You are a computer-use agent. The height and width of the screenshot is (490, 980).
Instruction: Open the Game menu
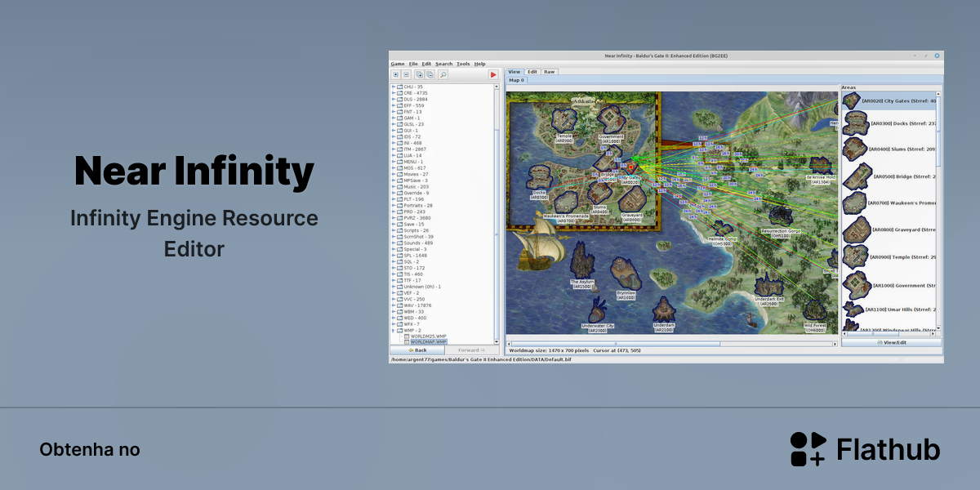(x=398, y=64)
